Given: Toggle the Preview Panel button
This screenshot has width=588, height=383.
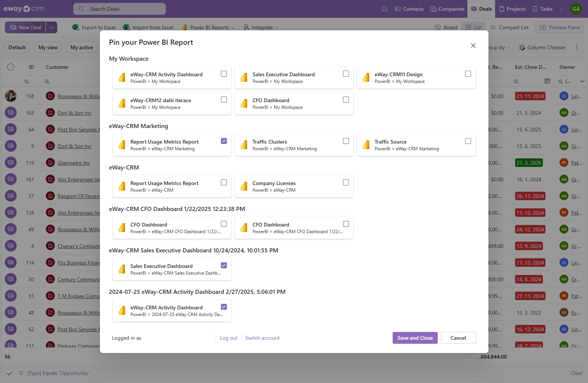Looking at the screenshot, I should click(560, 27).
